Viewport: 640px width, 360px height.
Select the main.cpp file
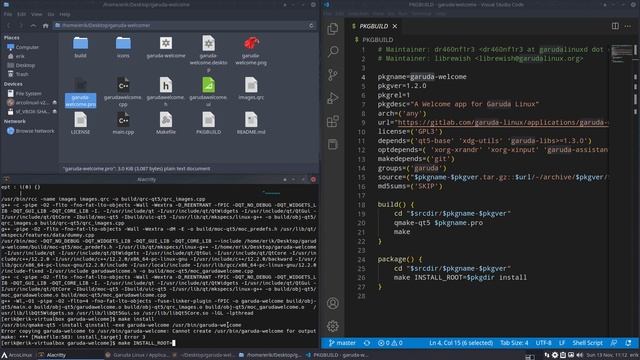pyautogui.click(x=123, y=124)
